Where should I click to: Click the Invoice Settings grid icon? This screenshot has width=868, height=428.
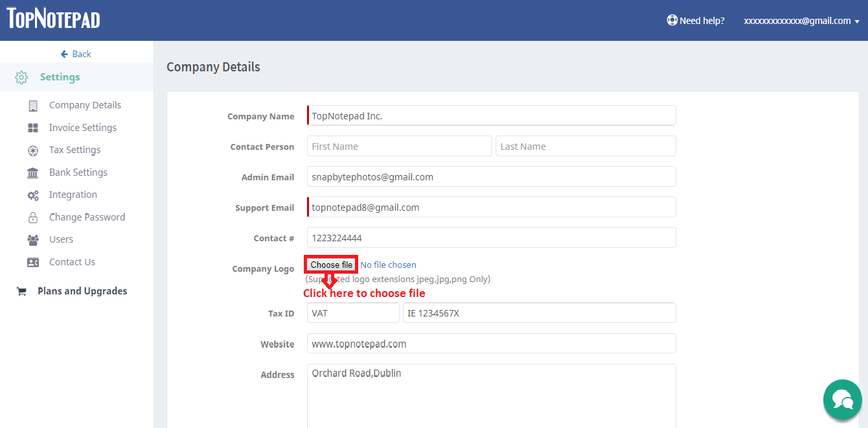point(33,128)
